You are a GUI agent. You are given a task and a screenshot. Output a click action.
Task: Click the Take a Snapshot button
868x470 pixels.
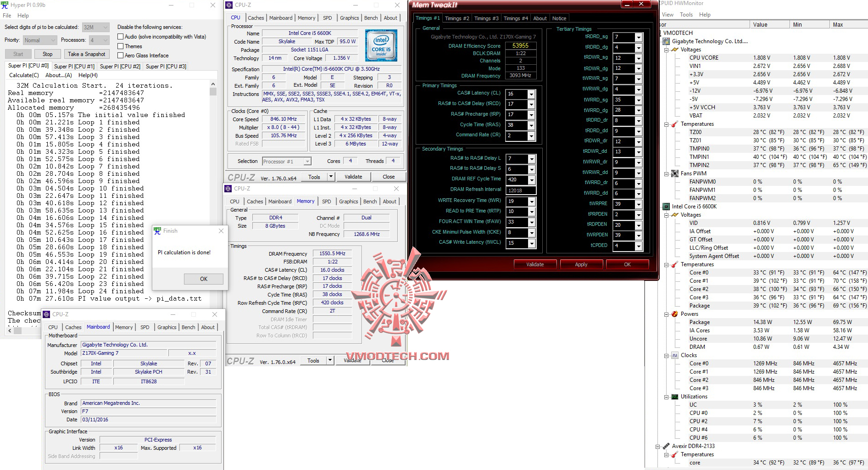click(87, 54)
